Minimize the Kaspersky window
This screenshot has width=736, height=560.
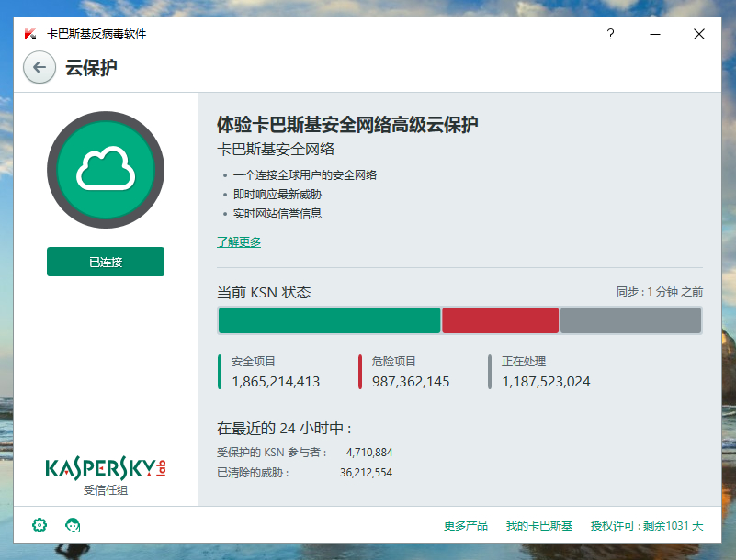pyautogui.click(x=655, y=34)
